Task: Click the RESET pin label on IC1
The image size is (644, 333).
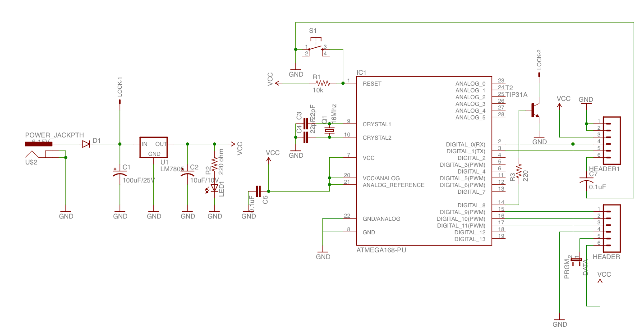Action: click(x=372, y=83)
